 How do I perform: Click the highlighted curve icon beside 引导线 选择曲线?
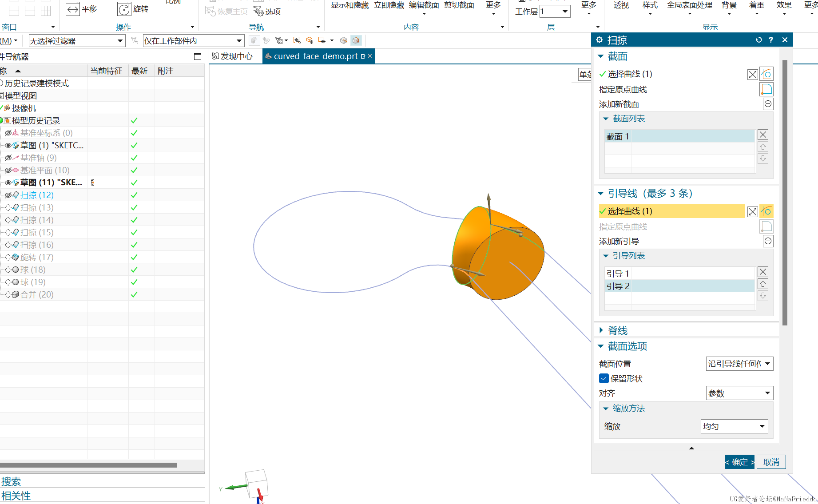pos(766,211)
